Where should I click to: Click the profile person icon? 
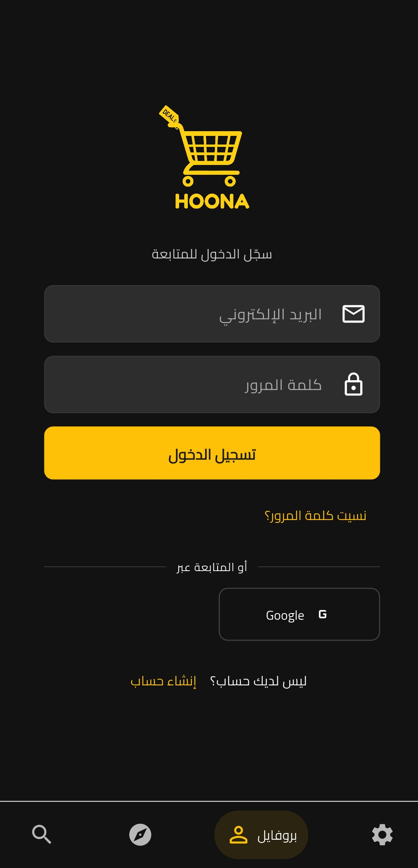pyautogui.click(x=238, y=835)
